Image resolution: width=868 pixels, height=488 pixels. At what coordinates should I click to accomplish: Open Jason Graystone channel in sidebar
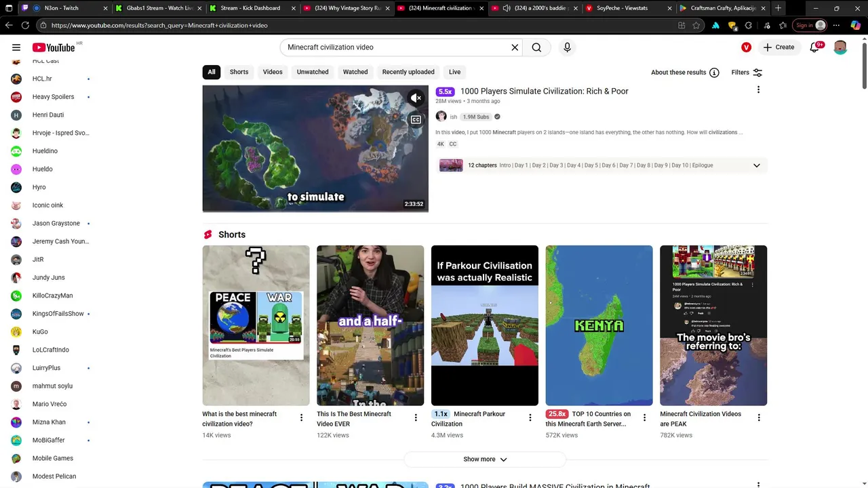[50, 223]
